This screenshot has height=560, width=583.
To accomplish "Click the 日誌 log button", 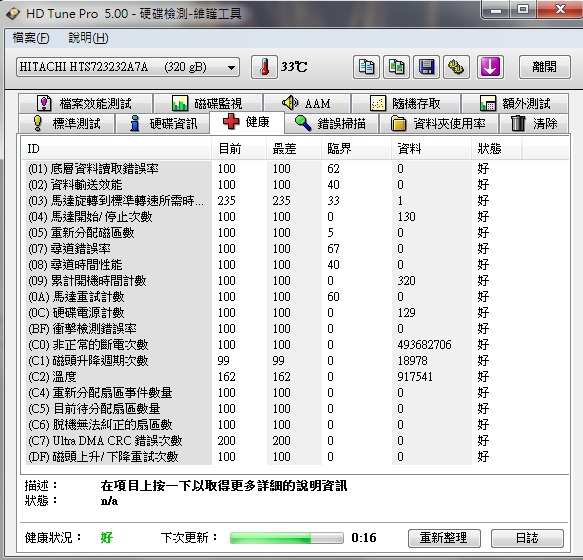I will pos(527,538).
